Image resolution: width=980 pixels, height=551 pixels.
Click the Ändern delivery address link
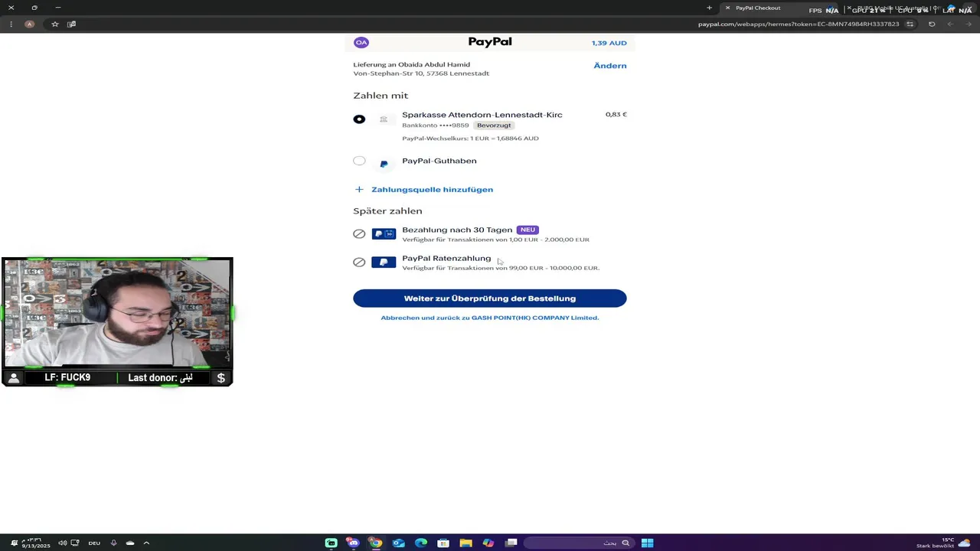[x=610, y=66]
